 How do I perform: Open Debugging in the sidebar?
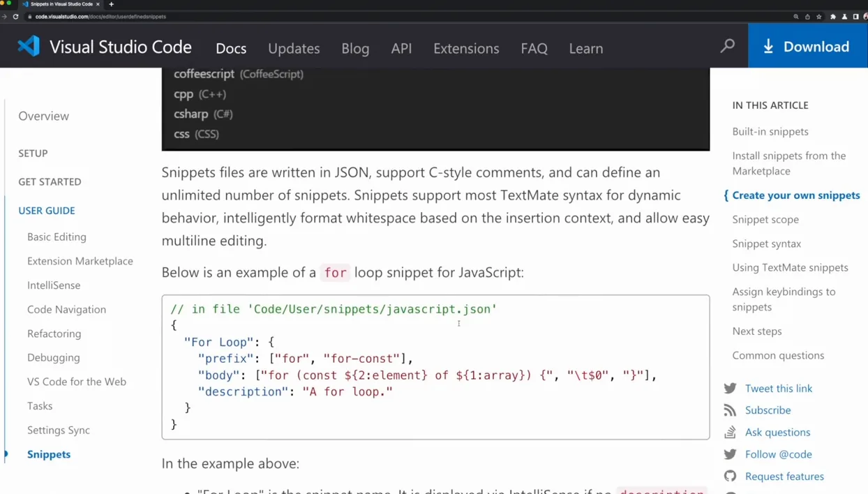(x=53, y=357)
